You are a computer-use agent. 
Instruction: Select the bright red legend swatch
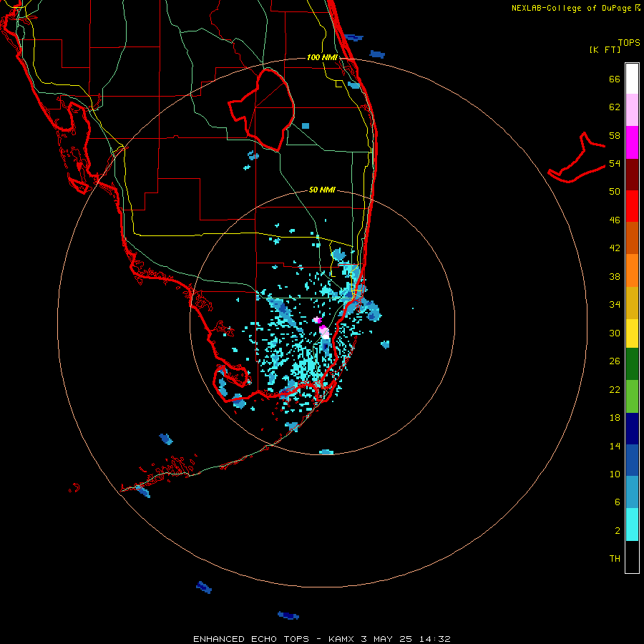pyautogui.click(x=632, y=206)
